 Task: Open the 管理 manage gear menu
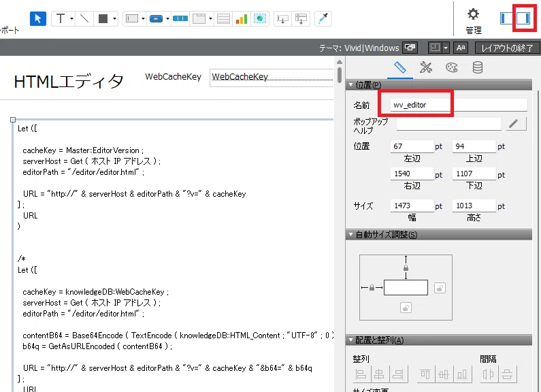tap(474, 20)
